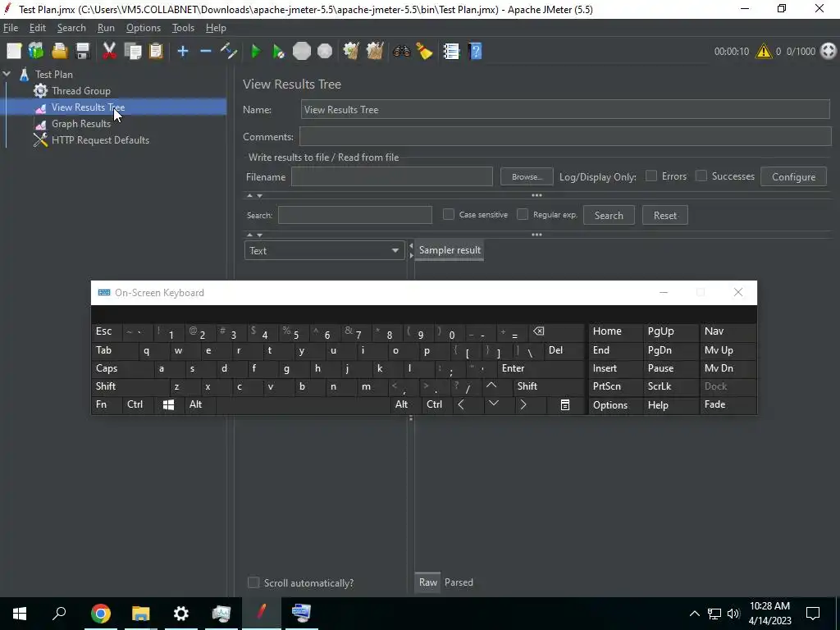Open the Run menu
This screenshot has width=840, height=630.
[106, 28]
